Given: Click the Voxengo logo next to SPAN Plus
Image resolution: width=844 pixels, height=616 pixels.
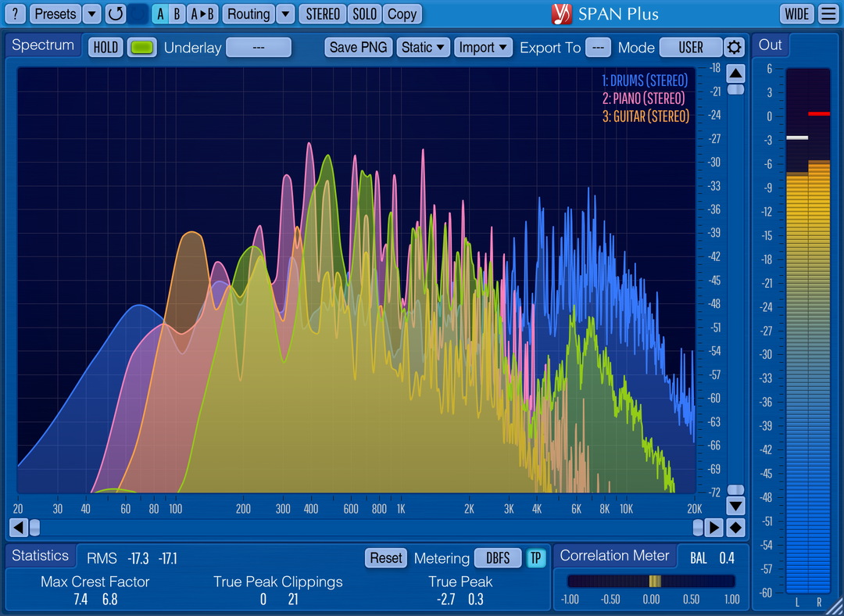Looking at the screenshot, I should 560,13.
